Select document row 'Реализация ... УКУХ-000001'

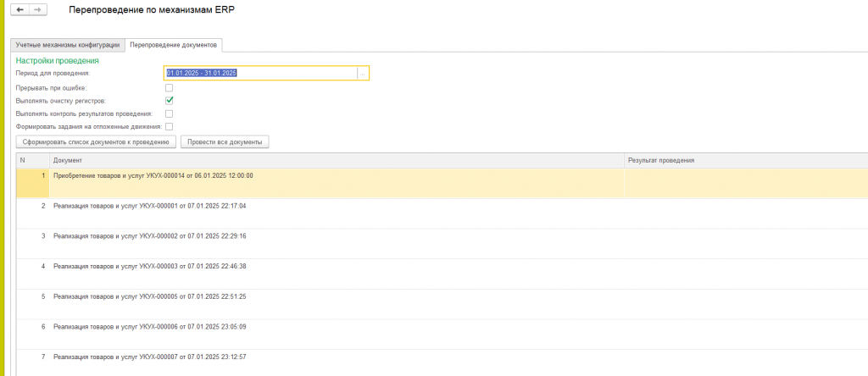(149, 206)
